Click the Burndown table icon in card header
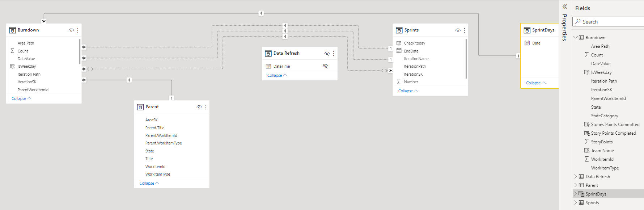This screenshot has height=210, width=644. (12, 30)
